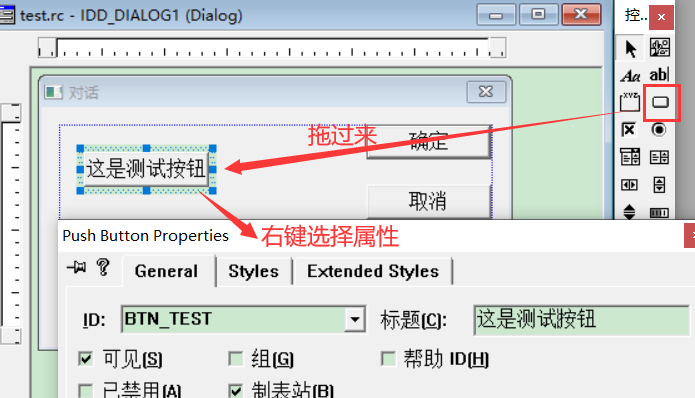Image resolution: width=695 pixels, height=398 pixels.
Task: Choose the Picture control tool
Action: coord(660,48)
